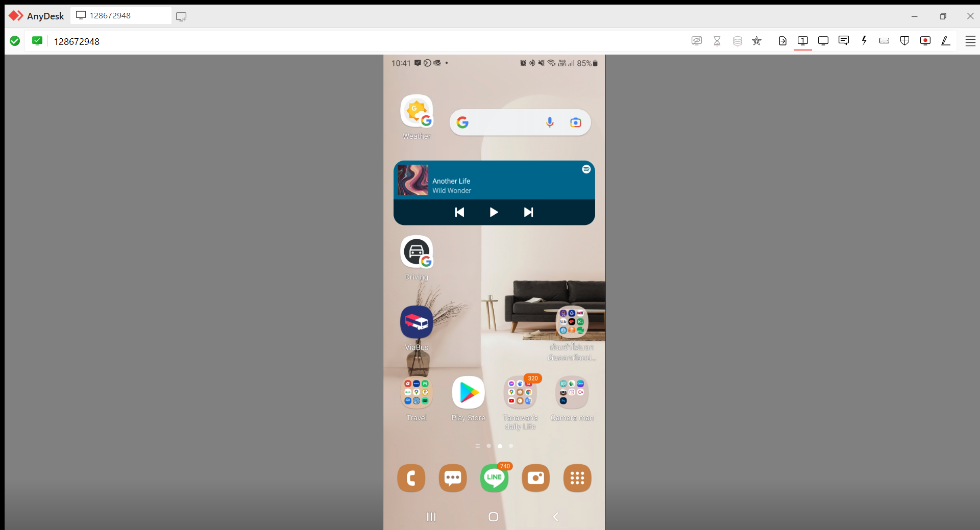Start AnyDesk session recording

click(925, 41)
